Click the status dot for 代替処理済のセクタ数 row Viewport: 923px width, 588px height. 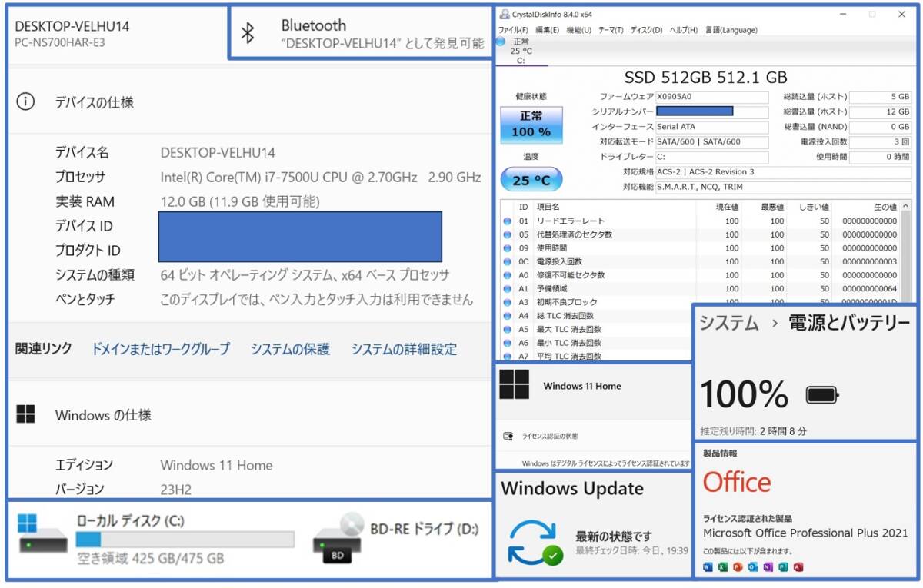point(507,234)
